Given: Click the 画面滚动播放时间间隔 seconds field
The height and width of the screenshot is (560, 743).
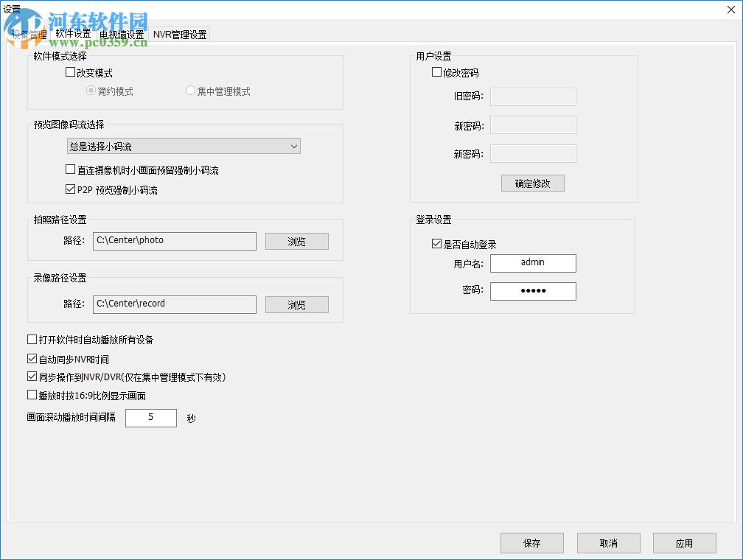Looking at the screenshot, I should click(150, 418).
